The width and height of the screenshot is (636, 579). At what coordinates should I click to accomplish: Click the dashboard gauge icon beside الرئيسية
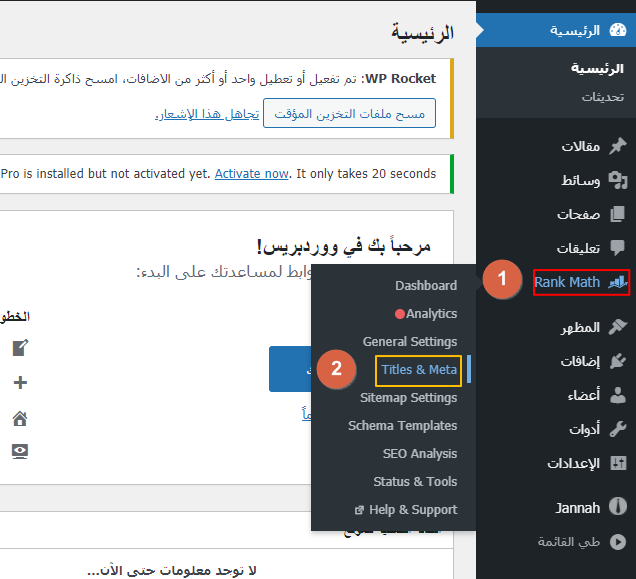pos(617,30)
